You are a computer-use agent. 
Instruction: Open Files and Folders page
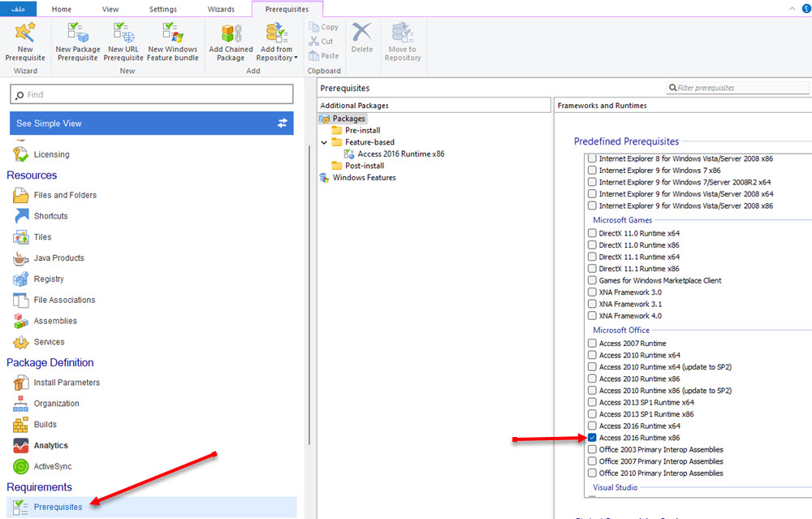55,195
